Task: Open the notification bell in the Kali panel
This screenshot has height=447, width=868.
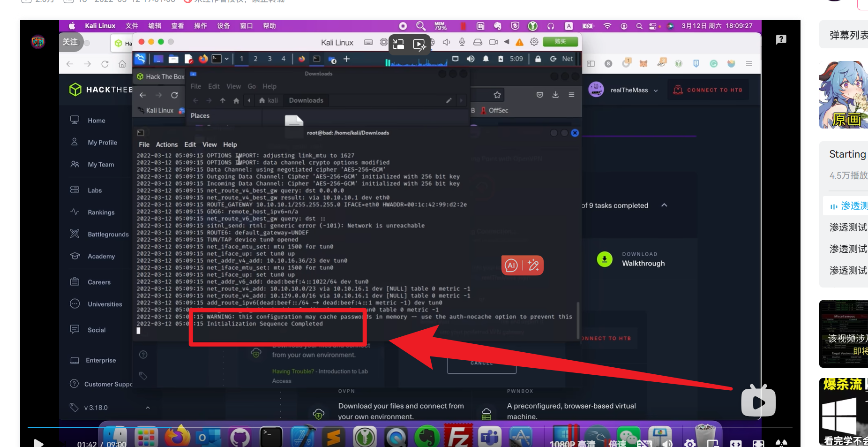Action: (486, 59)
